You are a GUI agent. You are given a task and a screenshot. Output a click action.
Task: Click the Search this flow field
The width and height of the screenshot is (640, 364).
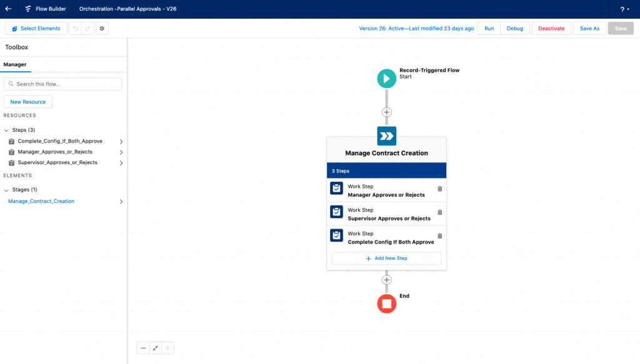[x=62, y=84]
